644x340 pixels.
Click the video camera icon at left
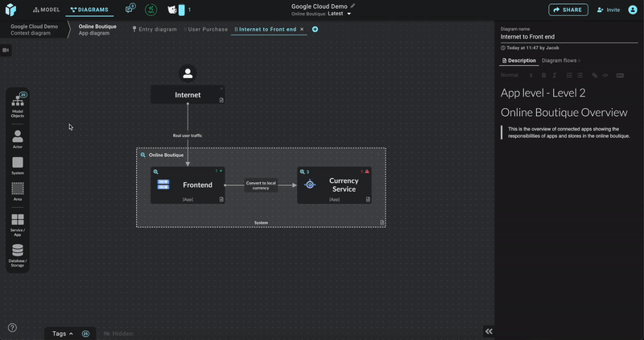coord(6,50)
